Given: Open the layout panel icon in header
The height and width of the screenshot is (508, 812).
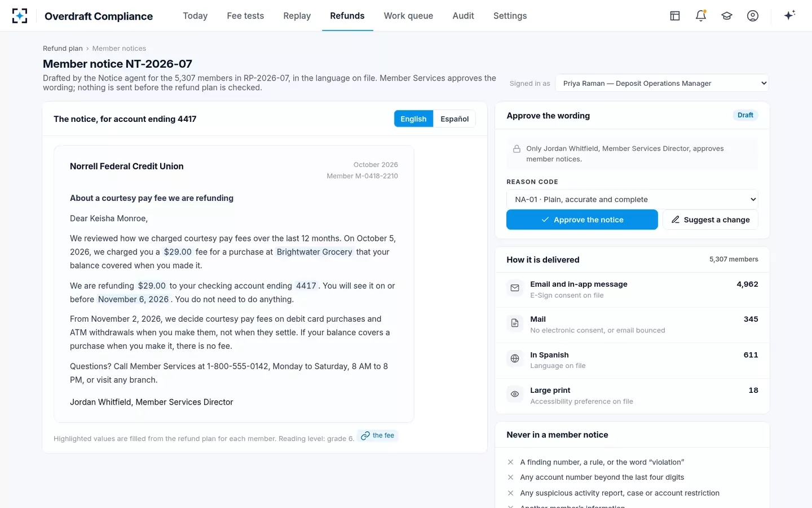Looking at the screenshot, I should [675, 16].
